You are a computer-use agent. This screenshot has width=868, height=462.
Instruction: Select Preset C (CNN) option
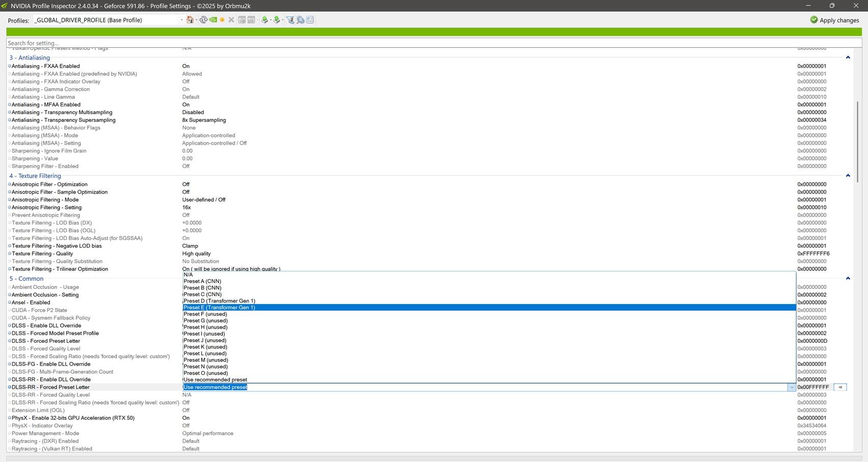click(489, 294)
